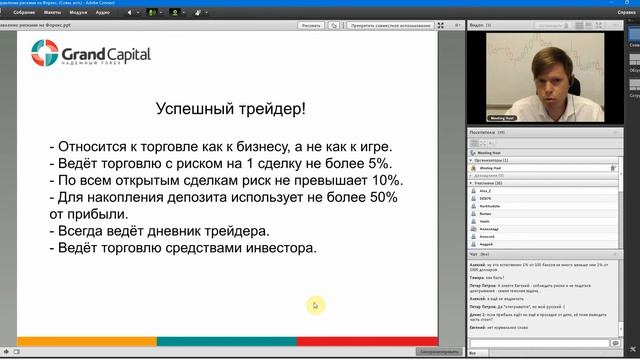Collapse the Участники group
This screenshot has width=640, height=360.
[x=471, y=183]
